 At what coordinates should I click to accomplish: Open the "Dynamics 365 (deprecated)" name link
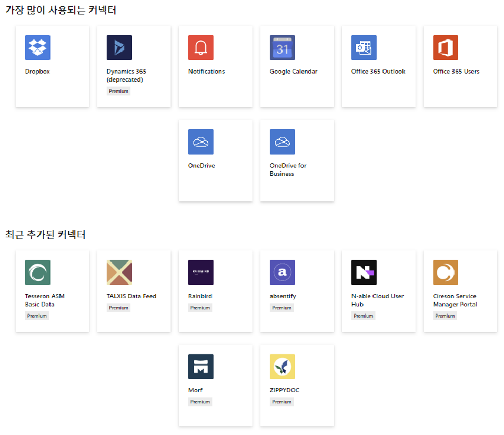126,76
